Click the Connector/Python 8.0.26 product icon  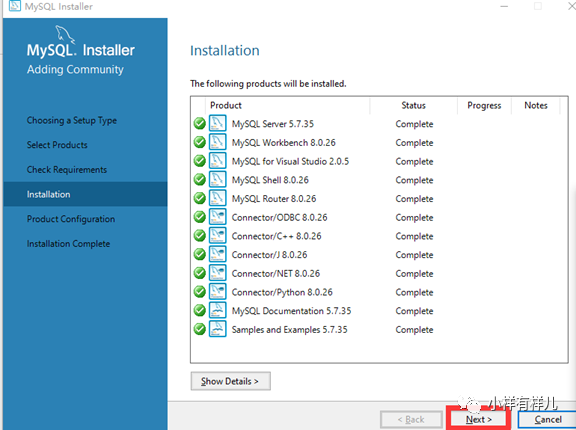click(x=217, y=292)
